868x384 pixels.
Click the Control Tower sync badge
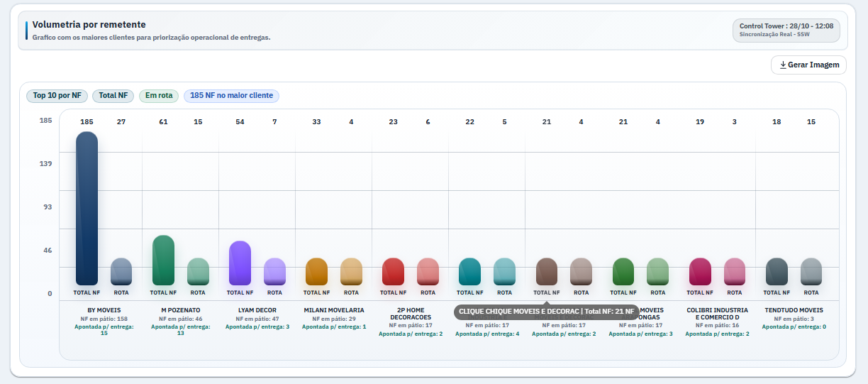786,30
